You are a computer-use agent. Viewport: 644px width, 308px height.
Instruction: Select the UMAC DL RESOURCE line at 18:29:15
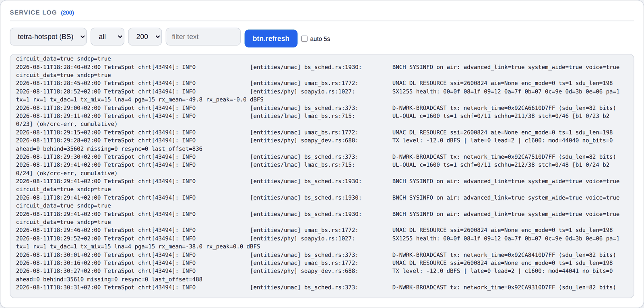(314, 132)
